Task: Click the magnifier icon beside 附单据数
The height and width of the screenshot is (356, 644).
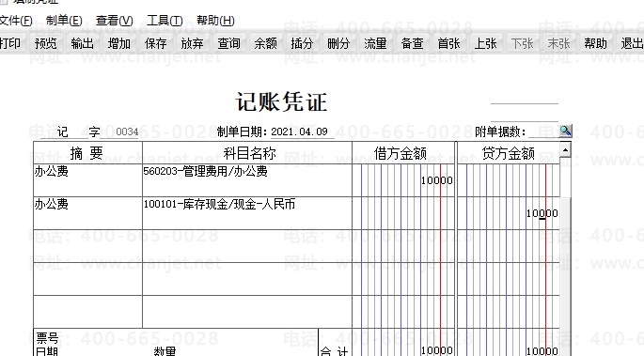Action: pyautogui.click(x=566, y=131)
